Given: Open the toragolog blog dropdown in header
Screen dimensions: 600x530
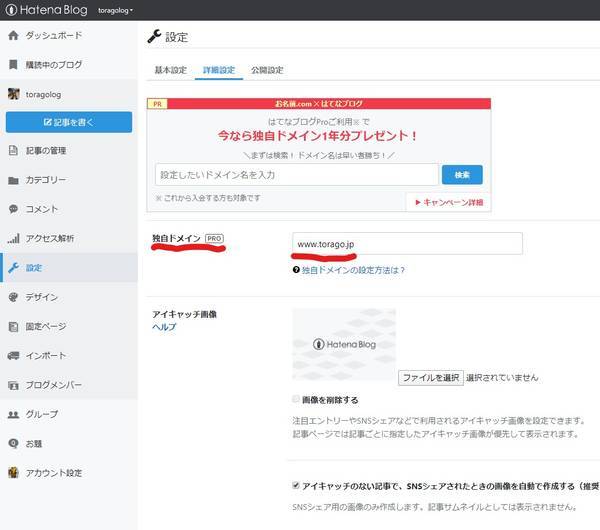Looking at the screenshot, I should [x=115, y=11].
